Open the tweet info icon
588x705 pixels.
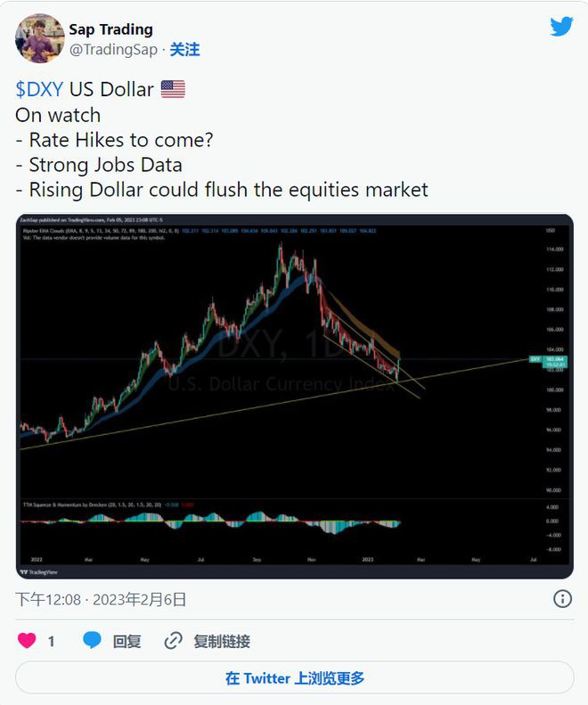coord(562,599)
